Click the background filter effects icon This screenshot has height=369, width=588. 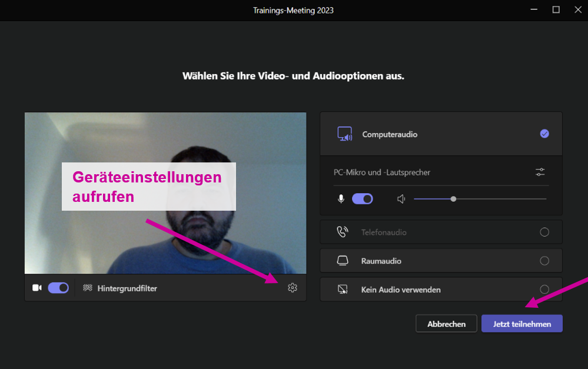click(x=88, y=288)
